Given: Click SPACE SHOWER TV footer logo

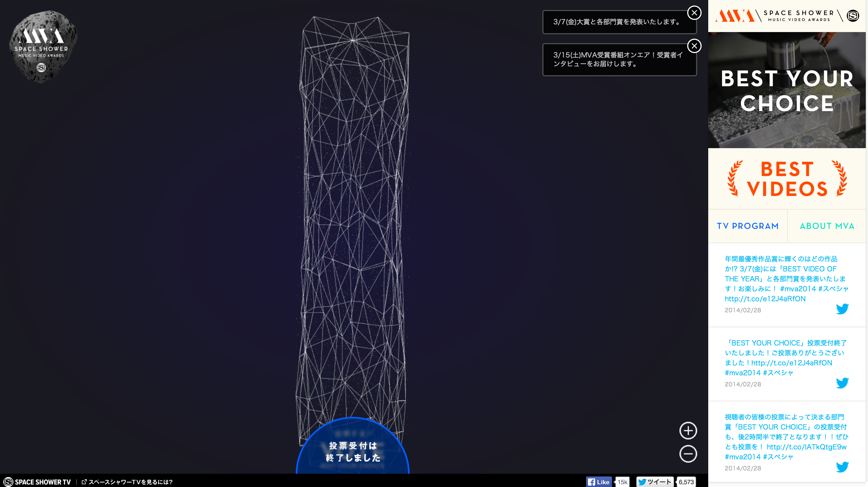Looking at the screenshot, I should click(37, 482).
